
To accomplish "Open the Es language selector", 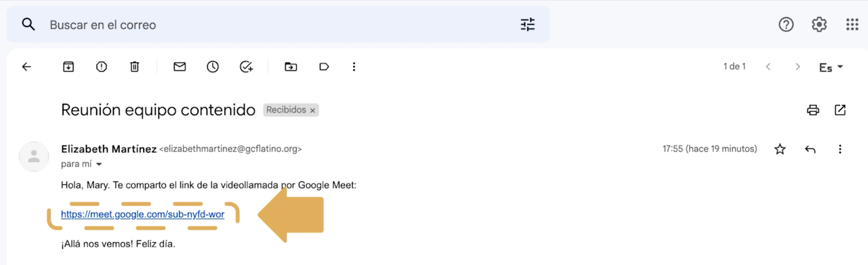I will [831, 66].
